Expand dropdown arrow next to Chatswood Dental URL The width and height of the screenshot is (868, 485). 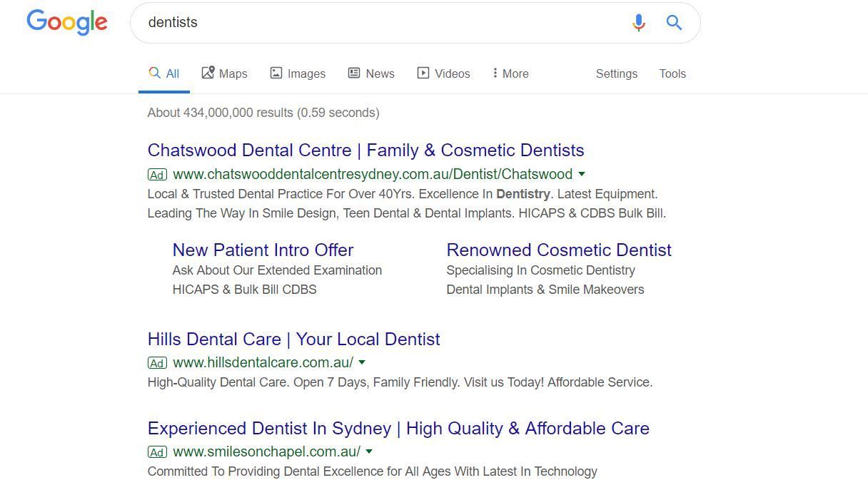(582, 174)
